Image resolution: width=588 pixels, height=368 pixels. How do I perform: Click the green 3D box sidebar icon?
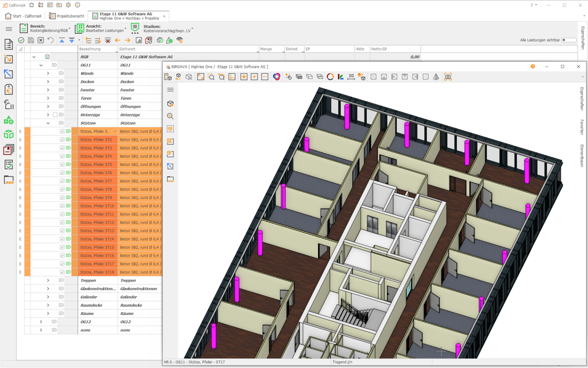[9, 135]
